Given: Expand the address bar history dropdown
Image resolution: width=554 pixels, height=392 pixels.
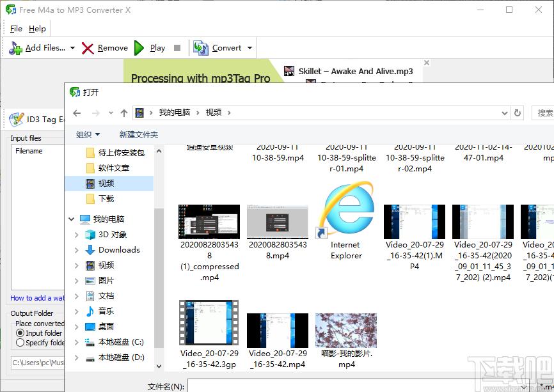Looking at the screenshot, I should pos(505,113).
